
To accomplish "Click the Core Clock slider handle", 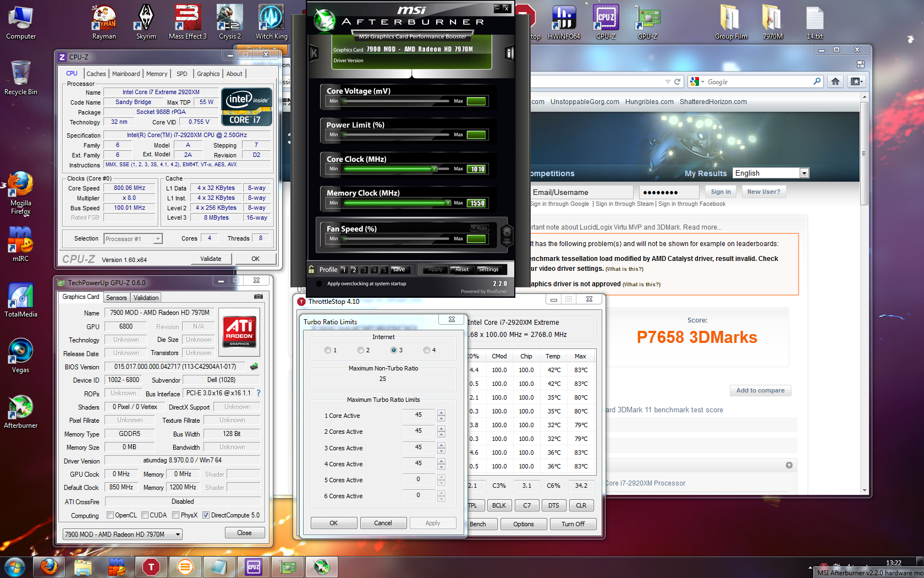I will pyautogui.click(x=434, y=169).
